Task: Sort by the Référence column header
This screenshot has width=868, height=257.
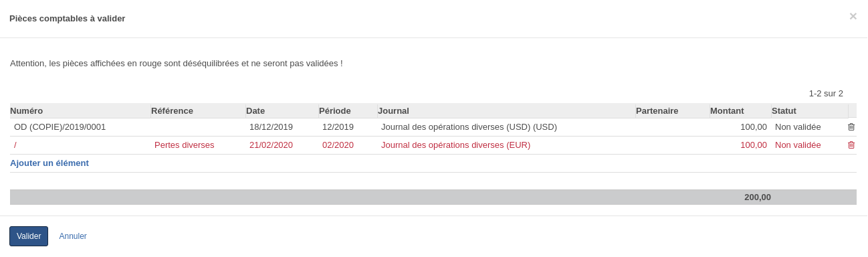Action: click(x=198, y=111)
